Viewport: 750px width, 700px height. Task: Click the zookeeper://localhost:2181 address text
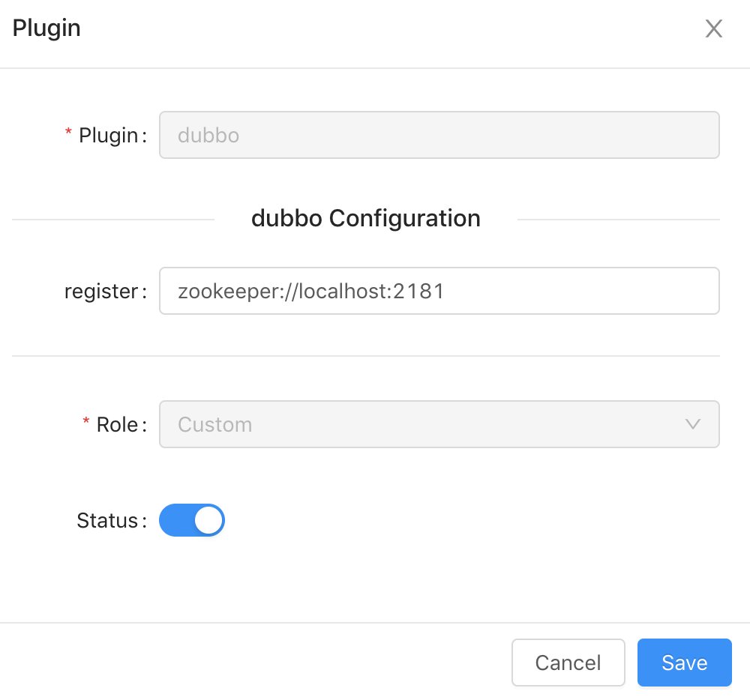tap(311, 291)
